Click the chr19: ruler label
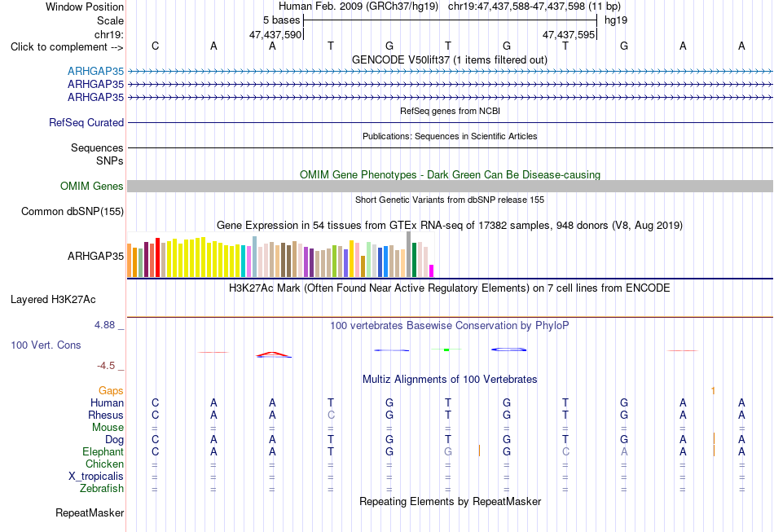This screenshot has width=774, height=532. click(x=108, y=34)
